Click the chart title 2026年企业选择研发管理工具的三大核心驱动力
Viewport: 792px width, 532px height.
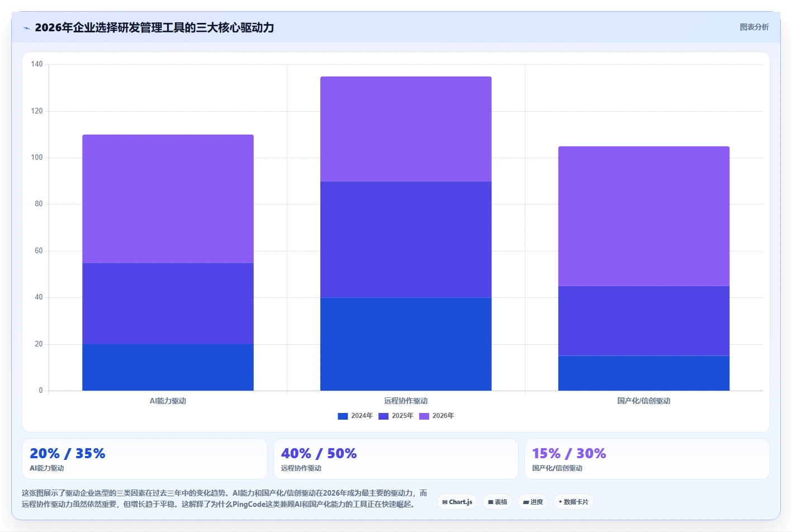coord(154,27)
